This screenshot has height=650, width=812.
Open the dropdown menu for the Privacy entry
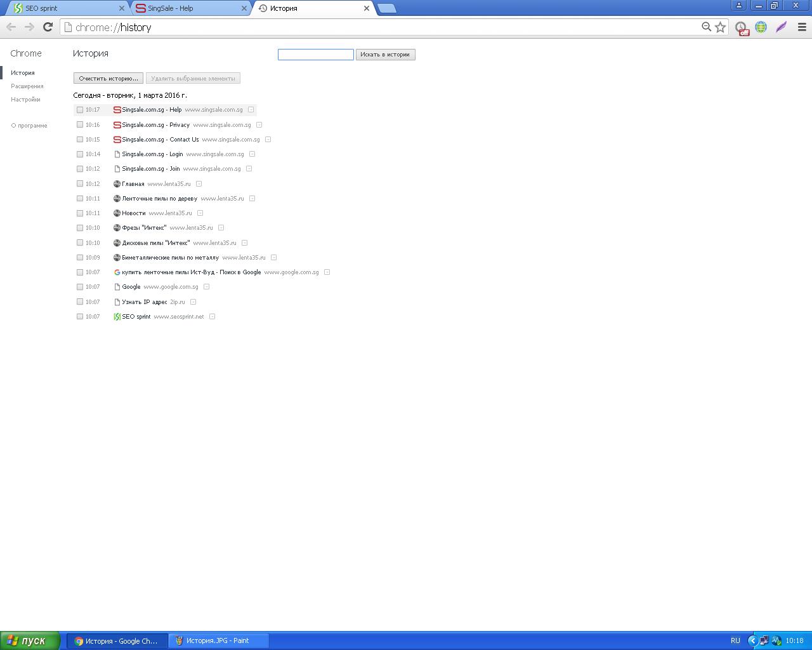(x=259, y=125)
